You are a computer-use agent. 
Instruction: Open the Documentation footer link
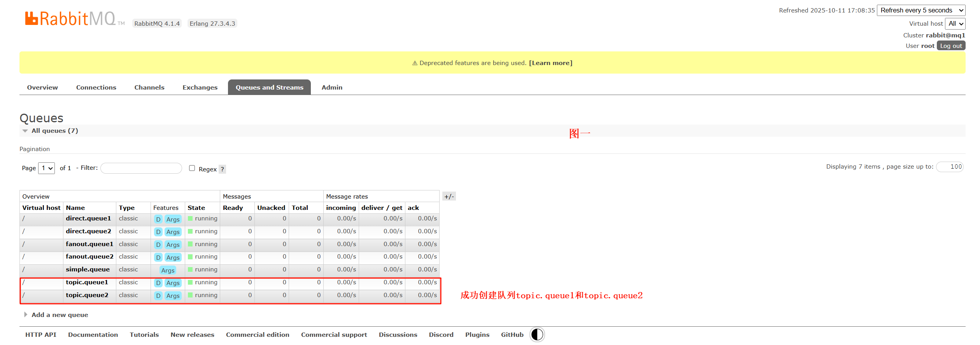(93, 334)
